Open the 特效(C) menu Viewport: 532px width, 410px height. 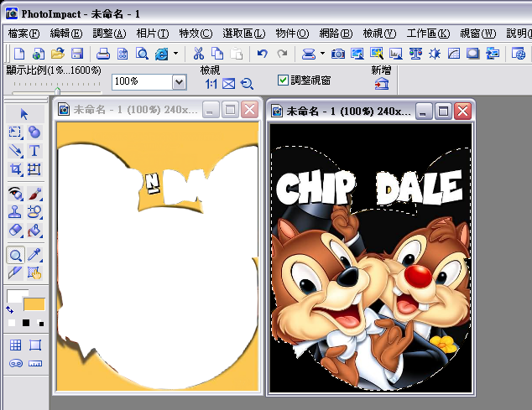pyautogui.click(x=196, y=34)
